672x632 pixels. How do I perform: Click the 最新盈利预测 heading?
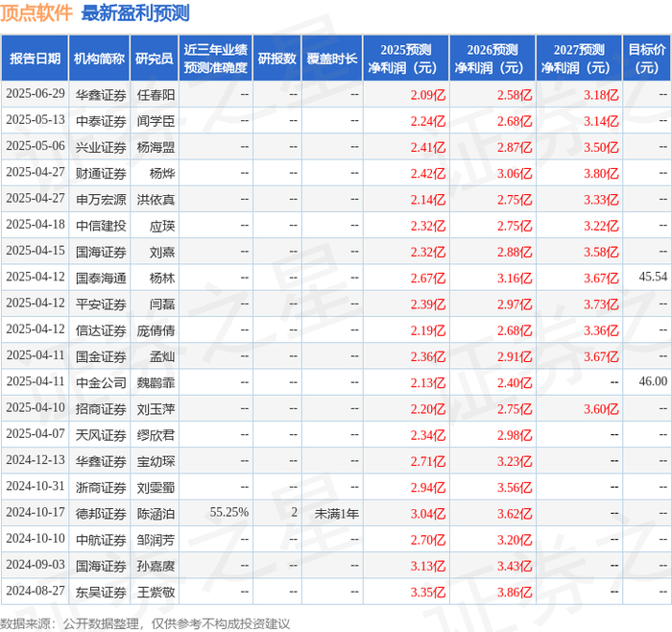coord(135,12)
